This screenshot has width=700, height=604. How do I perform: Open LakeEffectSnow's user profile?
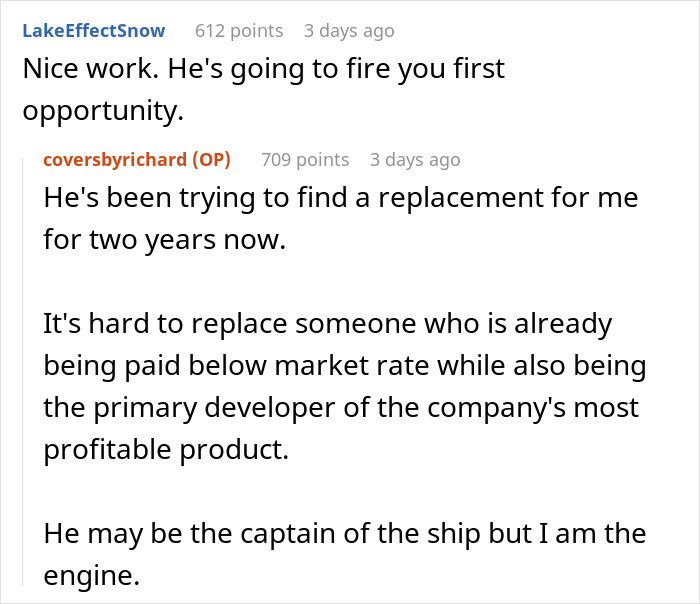tap(94, 31)
